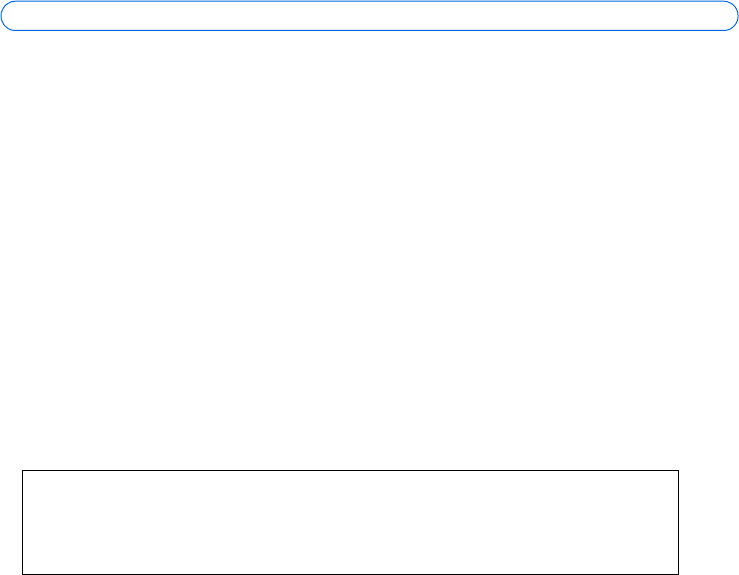The height and width of the screenshot is (575, 739).
Task: Click the right border of the black rectangle
Action: (x=679, y=522)
